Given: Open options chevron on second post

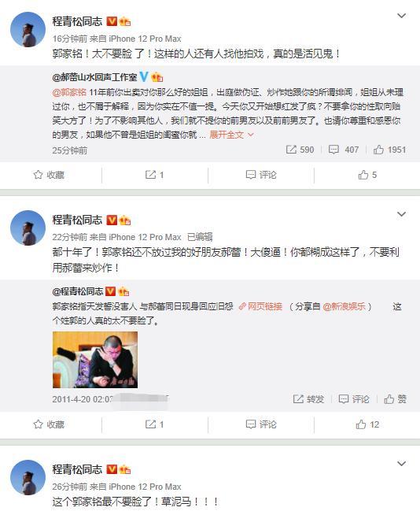Looking at the screenshot, I should pyautogui.click(x=401, y=214).
